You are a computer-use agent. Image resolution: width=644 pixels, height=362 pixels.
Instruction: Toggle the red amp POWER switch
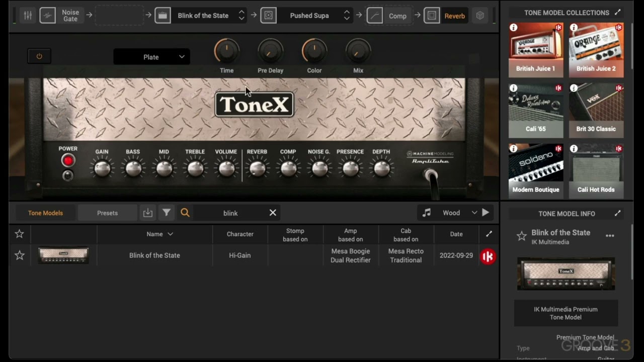(x=68, y=160)
